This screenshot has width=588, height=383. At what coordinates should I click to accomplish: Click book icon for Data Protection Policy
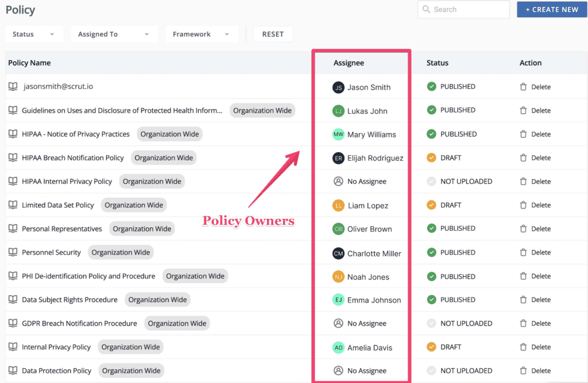coord(13,370)
